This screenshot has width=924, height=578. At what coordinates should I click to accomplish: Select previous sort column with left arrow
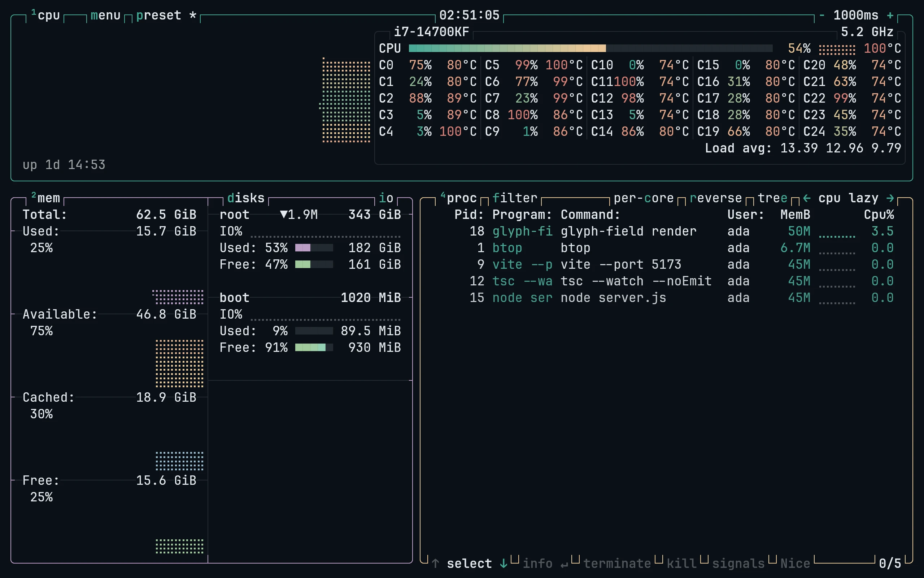click(807, 198)
